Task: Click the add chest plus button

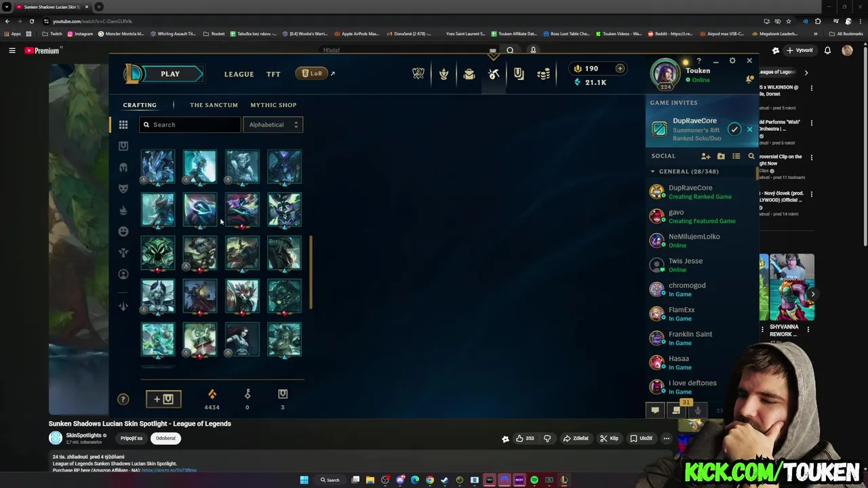Action: click(163, 399)
